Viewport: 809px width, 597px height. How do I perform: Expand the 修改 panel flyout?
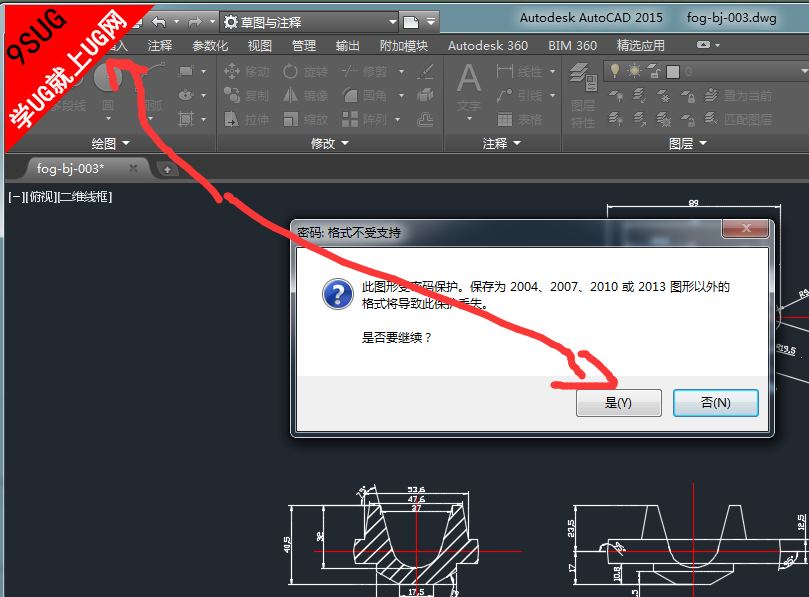coord(330,143)
